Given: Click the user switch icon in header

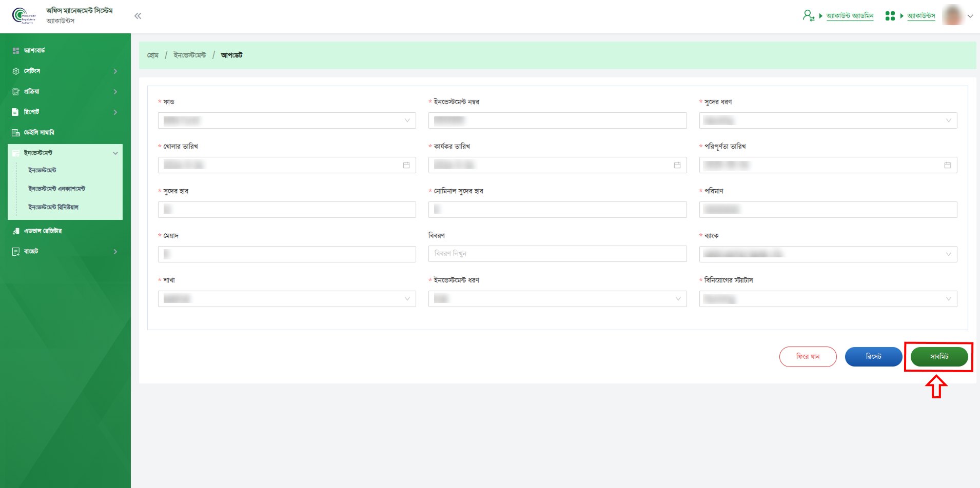Looking at the screenshot, I should (808, 16).
